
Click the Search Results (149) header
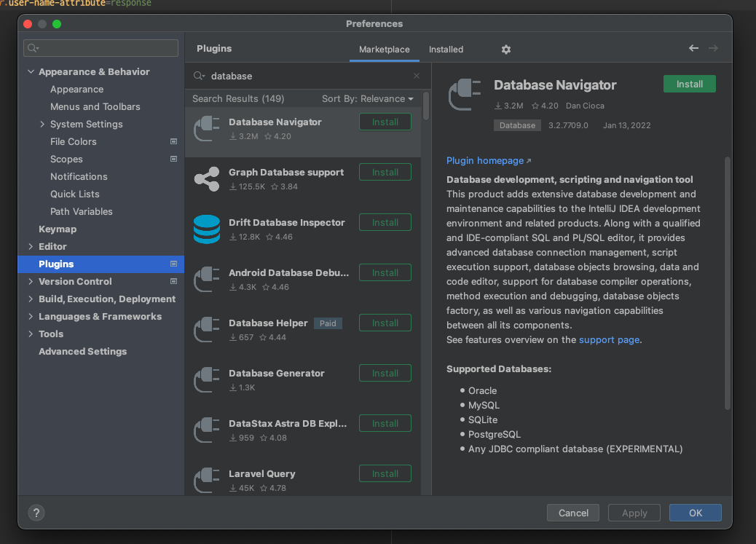(x=238, y=98)
